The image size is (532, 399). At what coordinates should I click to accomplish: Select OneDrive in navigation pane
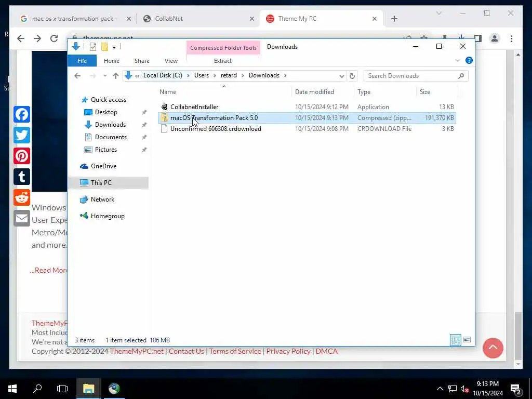103,166
